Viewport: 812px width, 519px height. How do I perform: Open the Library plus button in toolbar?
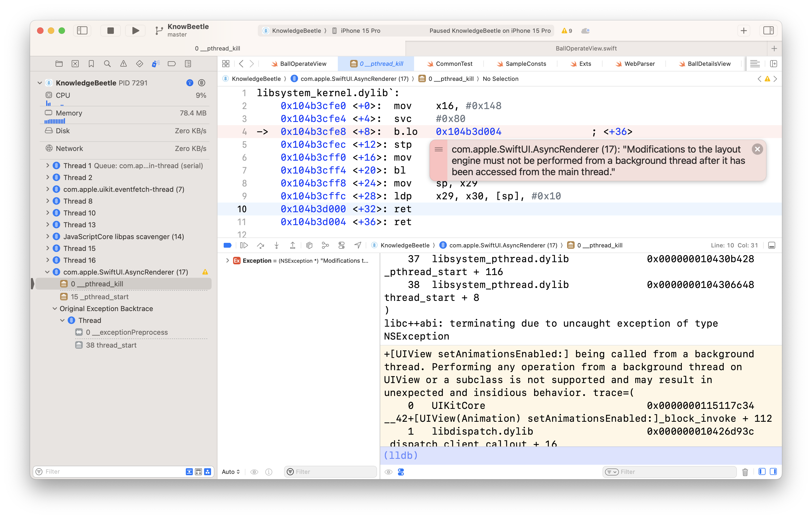pos(744,31)
